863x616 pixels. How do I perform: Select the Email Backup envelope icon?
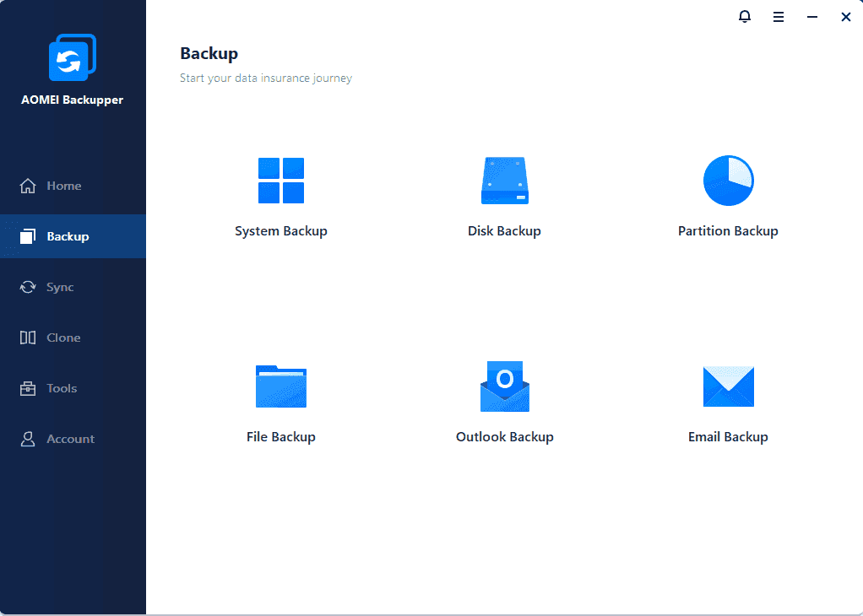[728, 386]
